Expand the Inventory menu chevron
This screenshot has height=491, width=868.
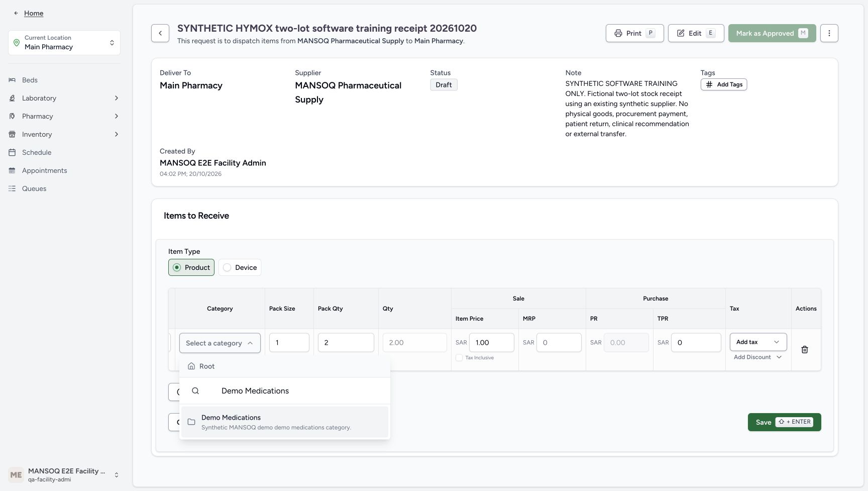coord(117,134)
